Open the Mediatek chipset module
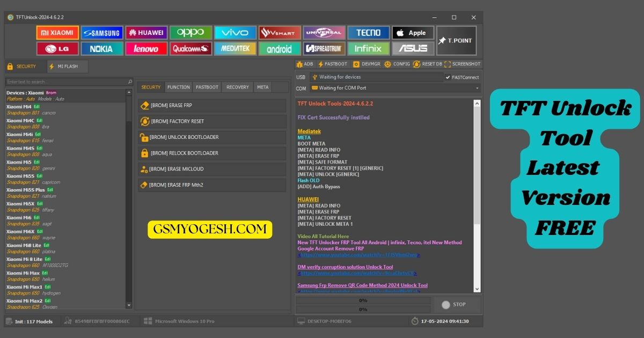Screen dimensions: 644x338 coord(235,48)
